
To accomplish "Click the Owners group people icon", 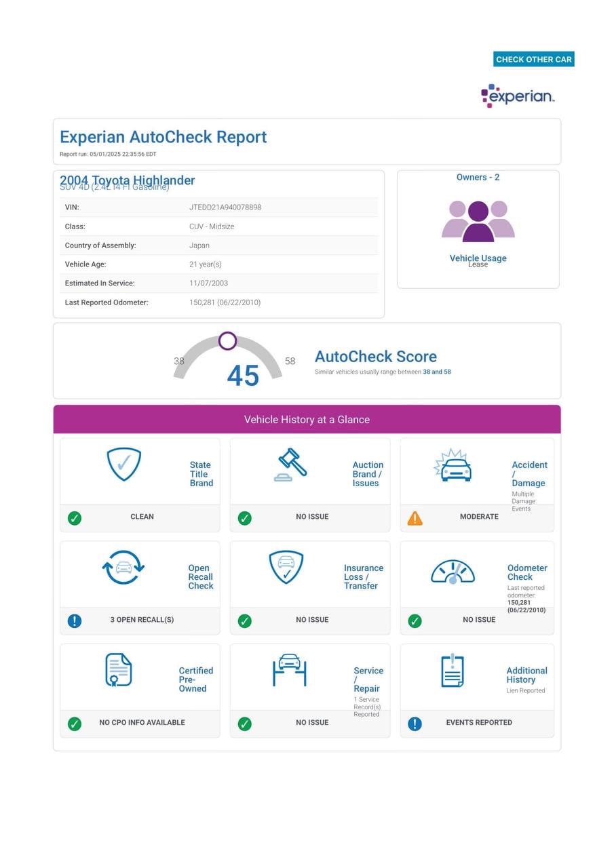I will [x=478, y=221].
